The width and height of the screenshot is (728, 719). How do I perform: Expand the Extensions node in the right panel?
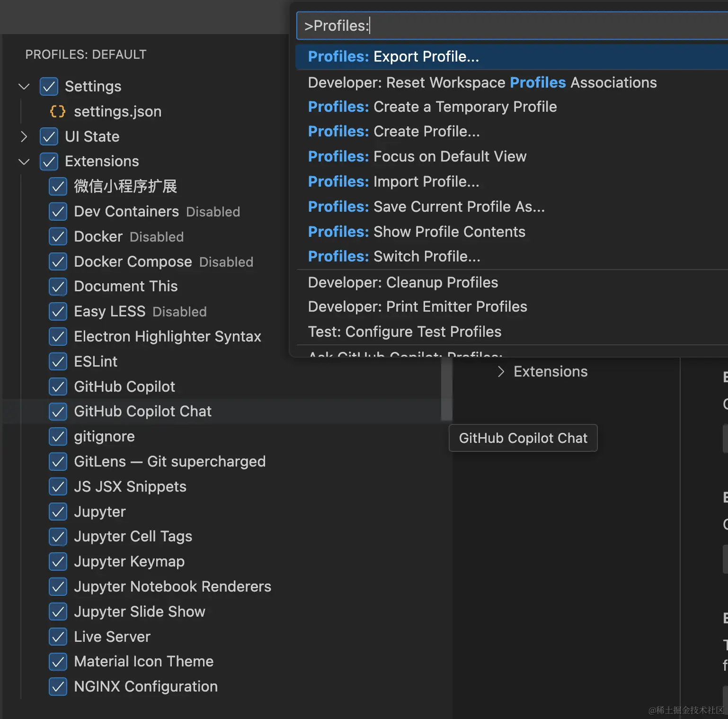(501, 372)
